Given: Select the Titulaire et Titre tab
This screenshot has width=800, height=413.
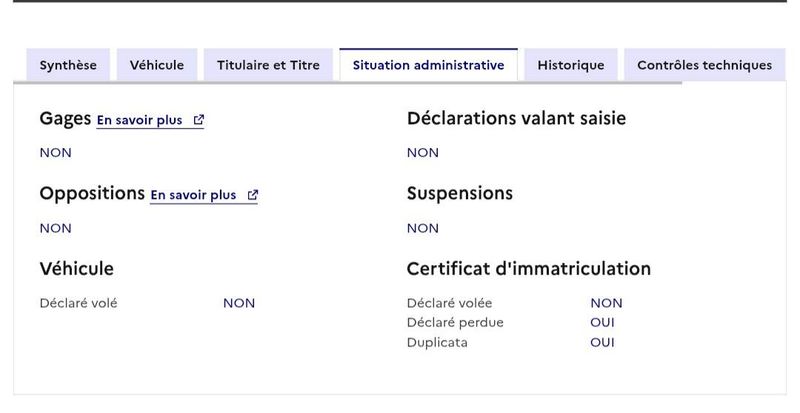Looking at the screenshot, I should 268,65.
